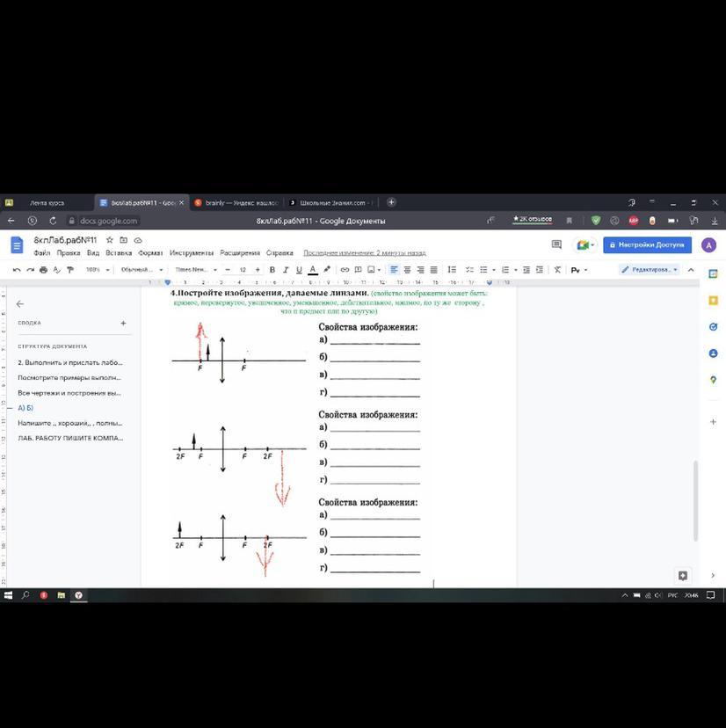Image resolution: width=726 pixels, height=728 pixels.
Task: Align text to the right
Action: pyautogui.click(x=420, y=270)
